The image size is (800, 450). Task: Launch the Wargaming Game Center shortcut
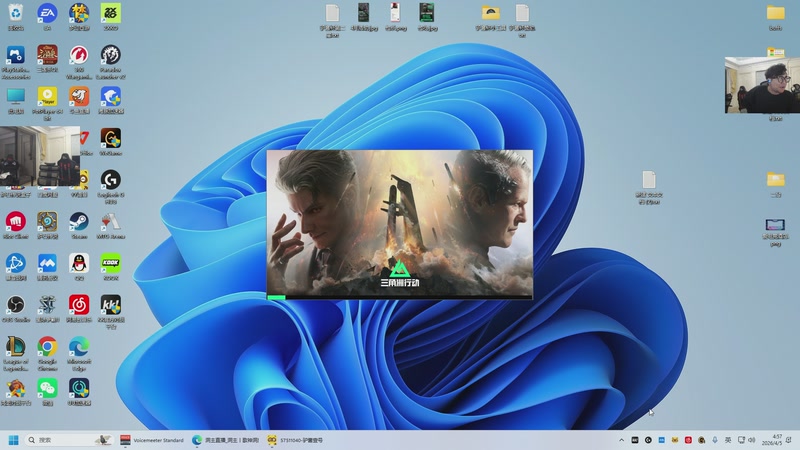pyautogui.click(x=79, y=55)
